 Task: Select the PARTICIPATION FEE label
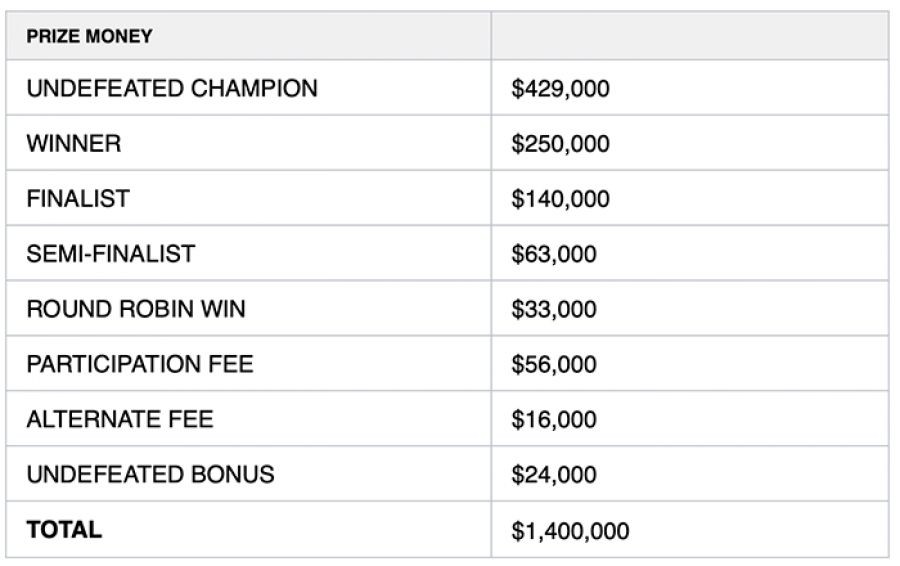click(140, 364)
